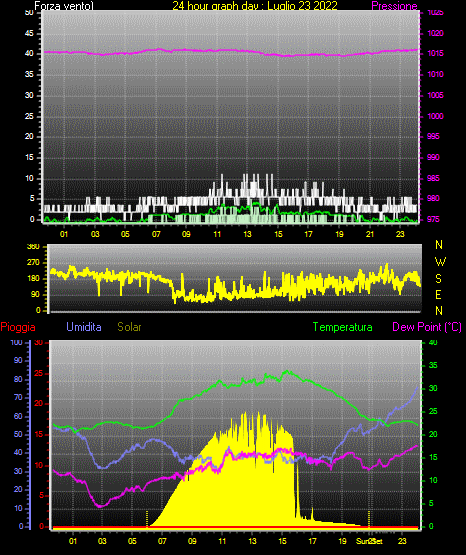Click the 45 wind force axis value
This screenshot has width=466, height=555.
tap(29, 33)
